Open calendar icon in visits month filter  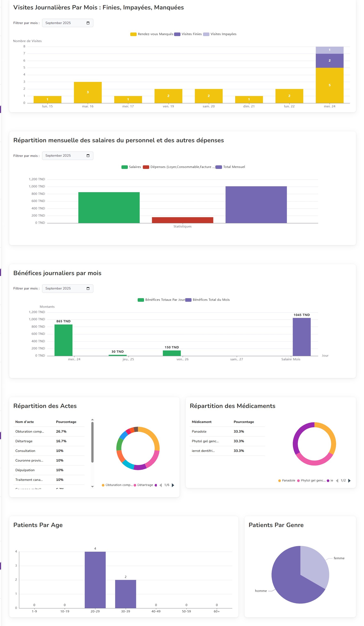point(88,23)
